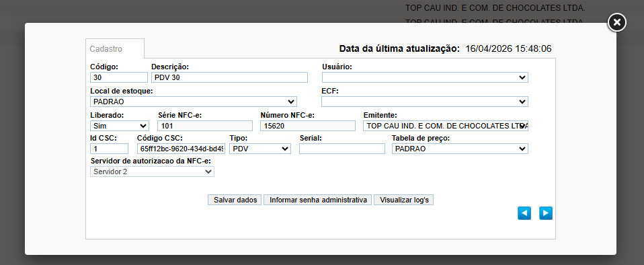The width and height of the screenshot is (644, 265).
Task: Focus the empty Serial field
Action: (342, 149)
